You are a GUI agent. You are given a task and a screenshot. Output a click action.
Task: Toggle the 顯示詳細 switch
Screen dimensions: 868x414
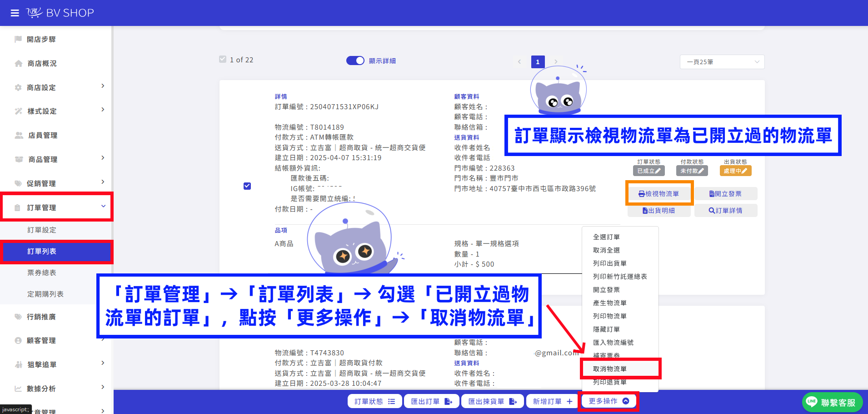point(355,61)
